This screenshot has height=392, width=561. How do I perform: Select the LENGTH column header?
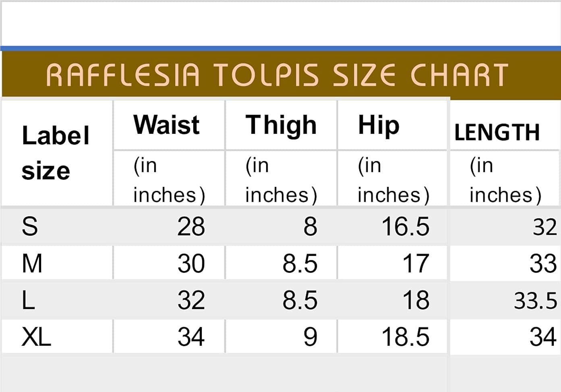[497, 133]
